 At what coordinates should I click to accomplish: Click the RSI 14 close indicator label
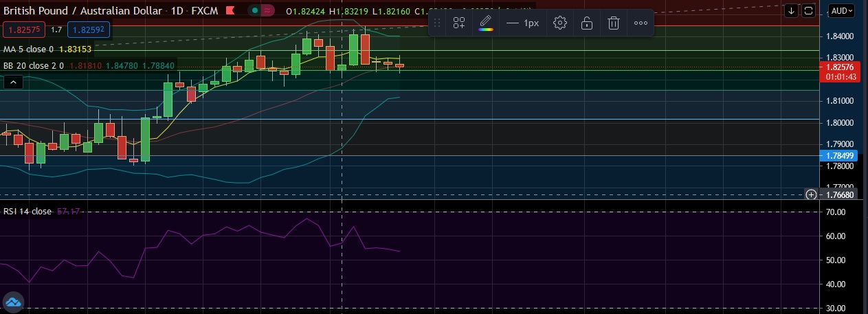tap(27, 212)
